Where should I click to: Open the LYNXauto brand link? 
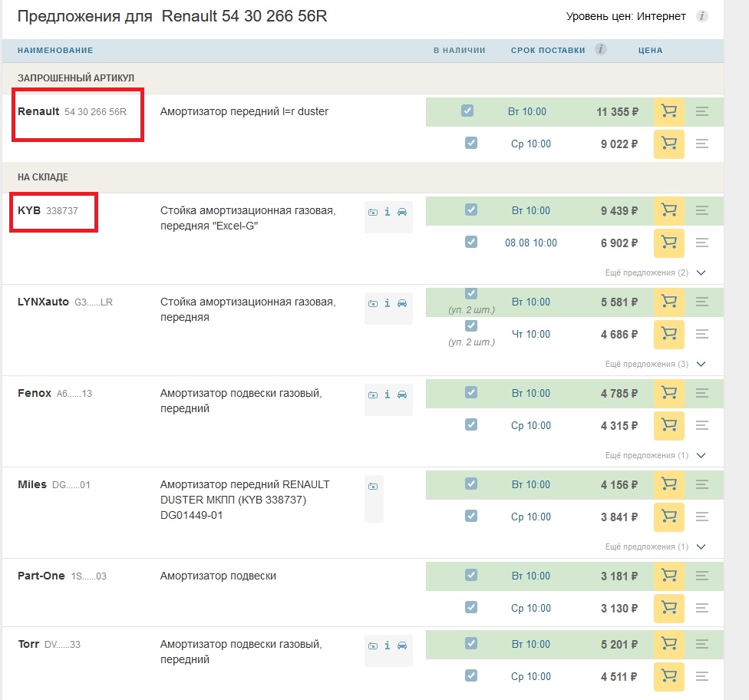(x=44, y=302)
